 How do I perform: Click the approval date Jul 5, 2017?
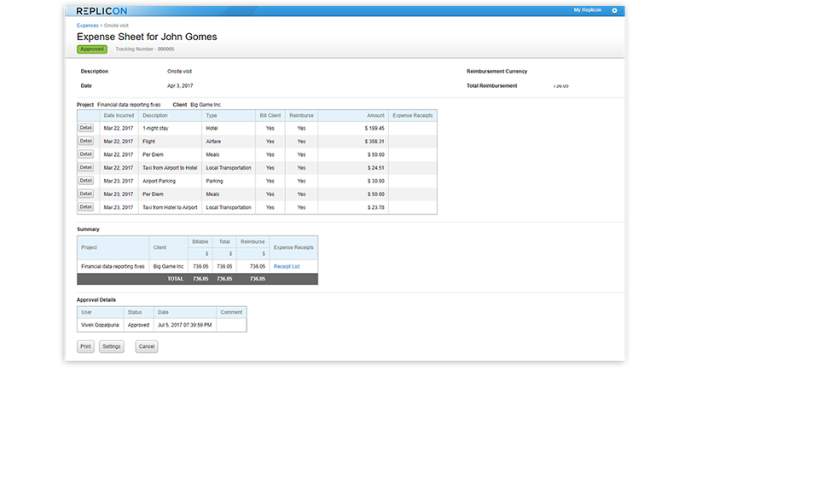(x=184, y=325)
